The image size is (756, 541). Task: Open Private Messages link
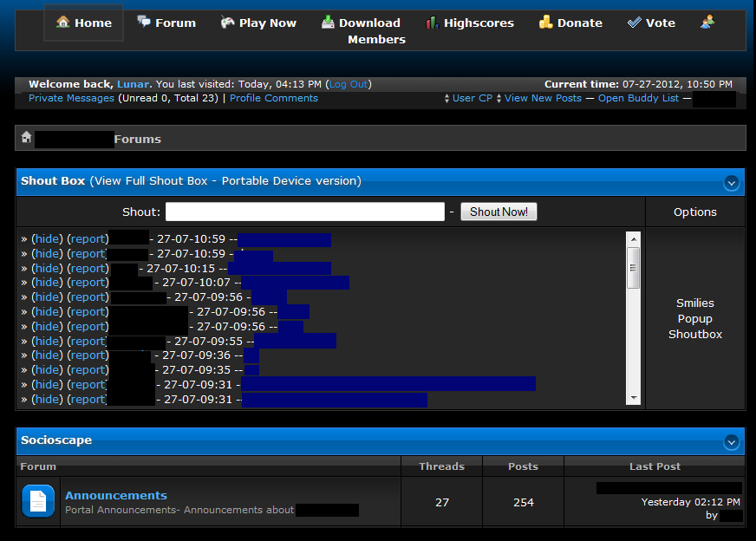pyautogui.click(x=71, y=99)
